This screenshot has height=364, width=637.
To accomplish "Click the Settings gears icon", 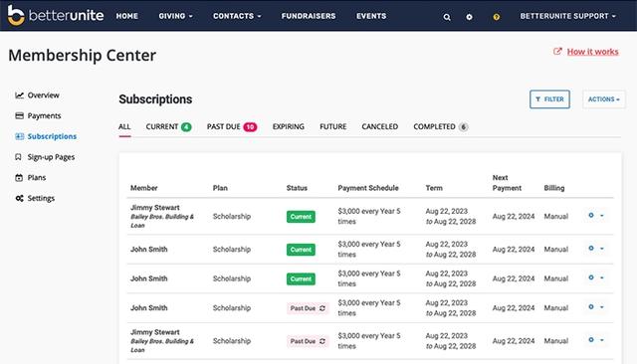I will (x=19, y=198).
